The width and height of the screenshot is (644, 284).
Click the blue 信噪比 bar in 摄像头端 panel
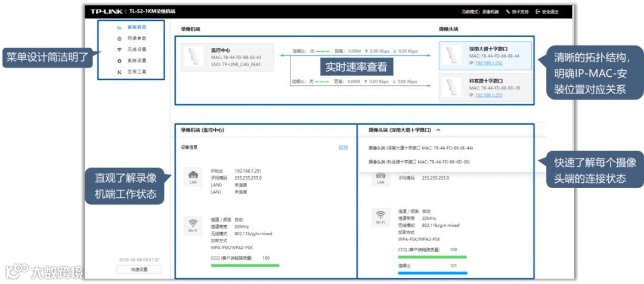click(432, 273)
